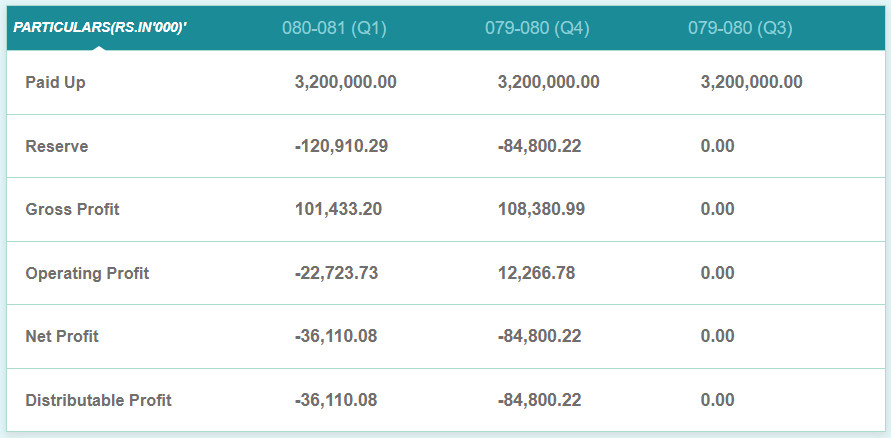Select Q1 Net Profit value -36,110.08

(336, 336)
